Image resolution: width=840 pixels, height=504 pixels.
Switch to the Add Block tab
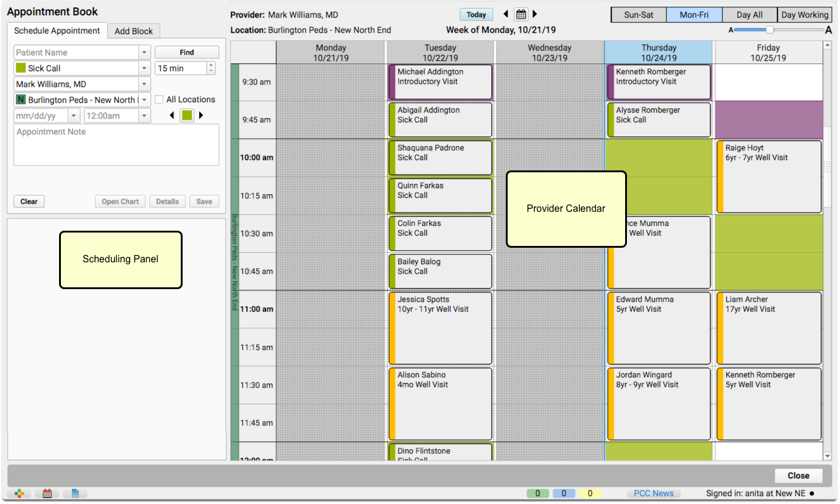pyautogui.click(x=134, y=31)
